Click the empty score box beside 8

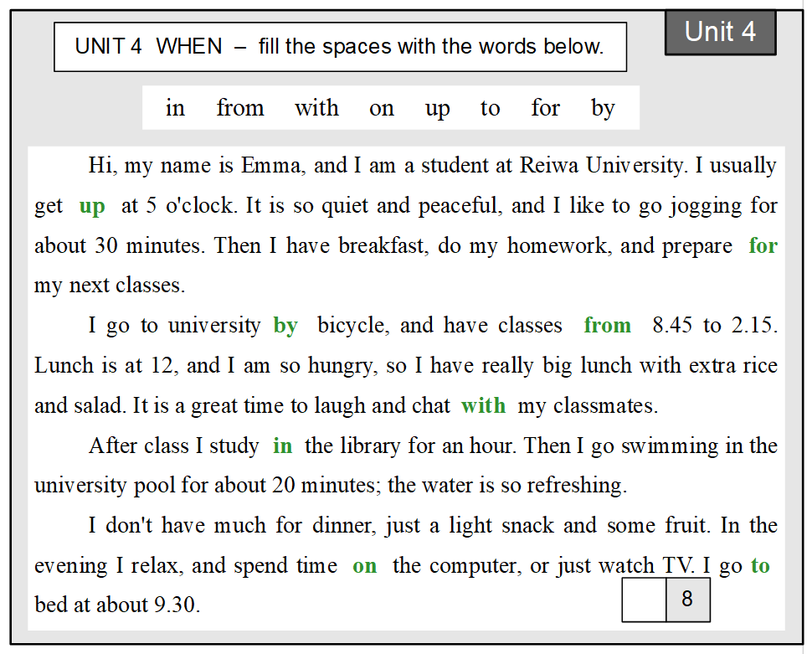click(644, 600)
